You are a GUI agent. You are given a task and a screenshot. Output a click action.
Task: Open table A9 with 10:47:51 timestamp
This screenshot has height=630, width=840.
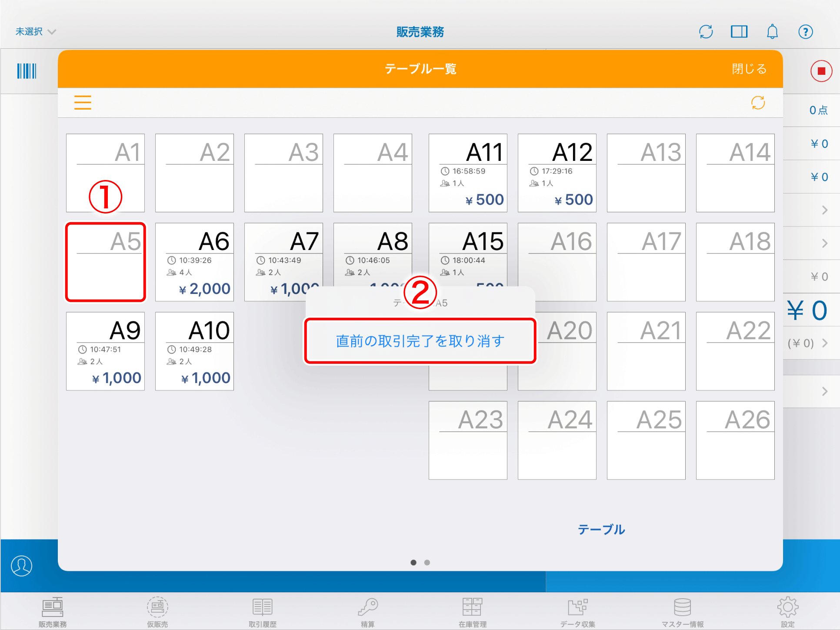105,351
